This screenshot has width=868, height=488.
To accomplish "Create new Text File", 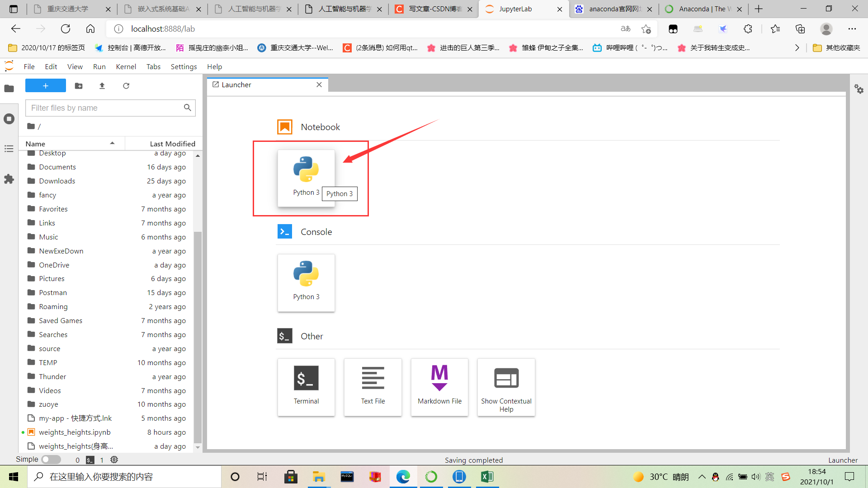I will (x=373, y=386).
